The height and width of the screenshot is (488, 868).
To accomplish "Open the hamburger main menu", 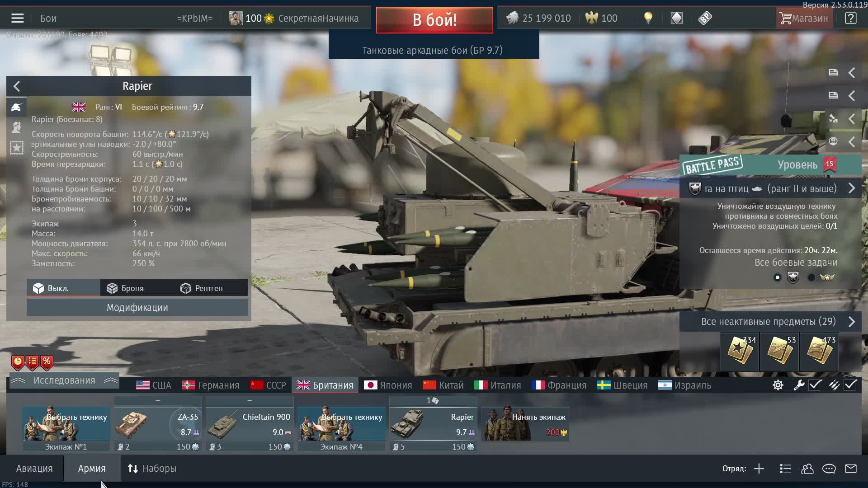I will click(x=17, y=18).
